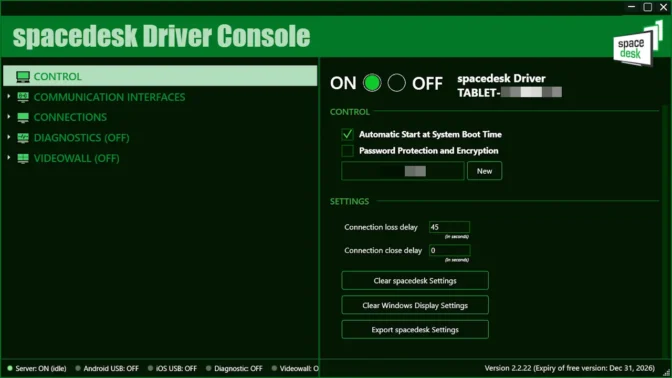Open DIAGNOSTICS (OFF) section

(81, 138)
